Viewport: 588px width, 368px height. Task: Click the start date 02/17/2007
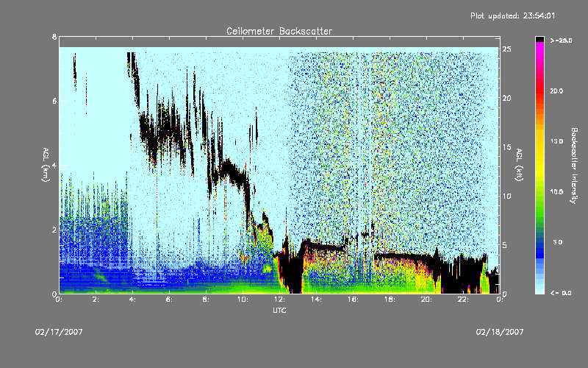click(59, 332)
